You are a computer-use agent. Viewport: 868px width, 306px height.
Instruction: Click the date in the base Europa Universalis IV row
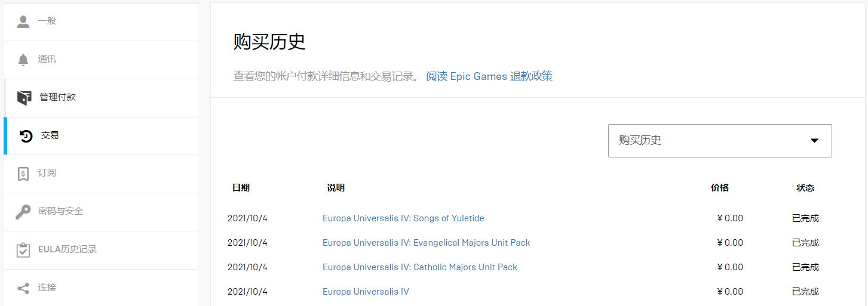click(247, 292)
